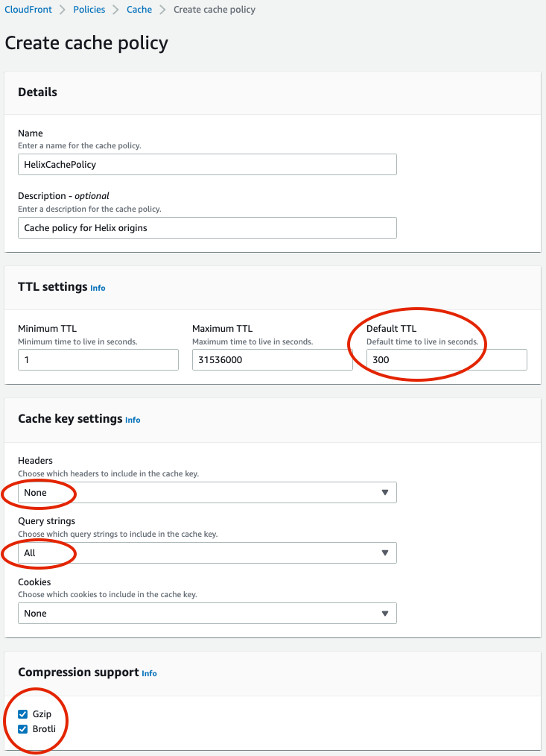Click the Name field containing HelixCachePolicy

[207, 165]
